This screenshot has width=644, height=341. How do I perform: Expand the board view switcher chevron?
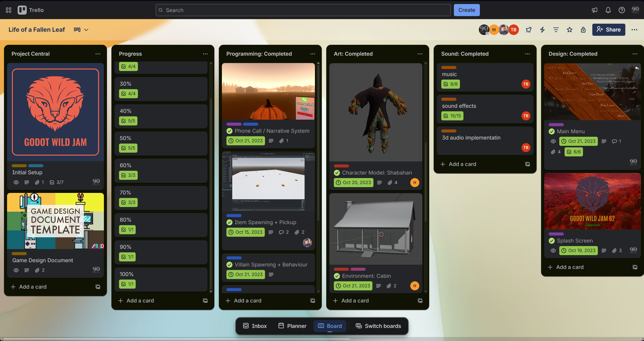coord(86,30)
